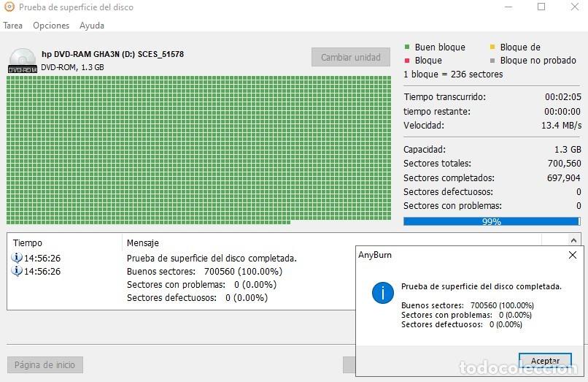Click speed value 13.4 MB/s
This screenshot has height=382, width=588.
pos(562,126)
